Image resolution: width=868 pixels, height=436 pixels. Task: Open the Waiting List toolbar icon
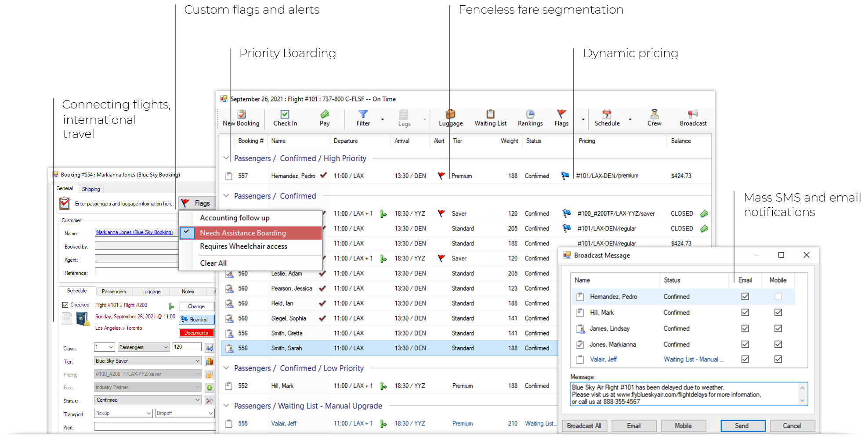tap(490, 114)
